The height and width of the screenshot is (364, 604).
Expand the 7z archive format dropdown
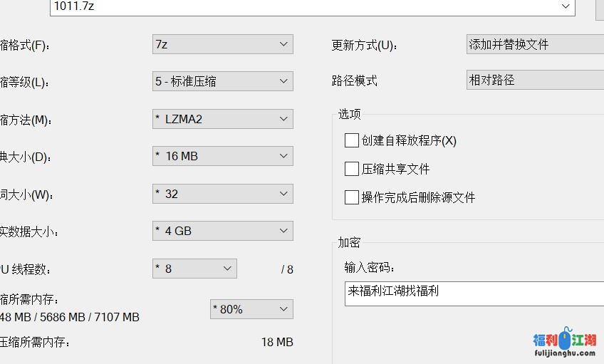coord(222,44)
